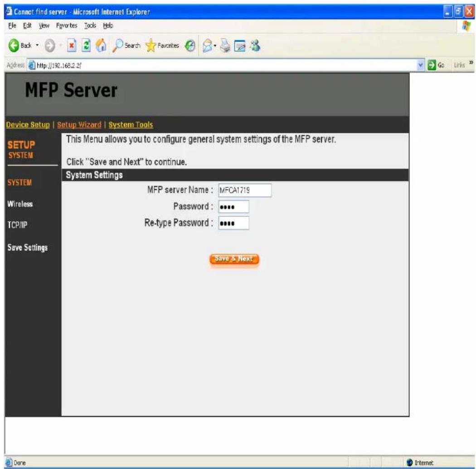Screen dimensions: 476x469
Task: Select TCP/IP in the sidebar
Action: point(17,225)
